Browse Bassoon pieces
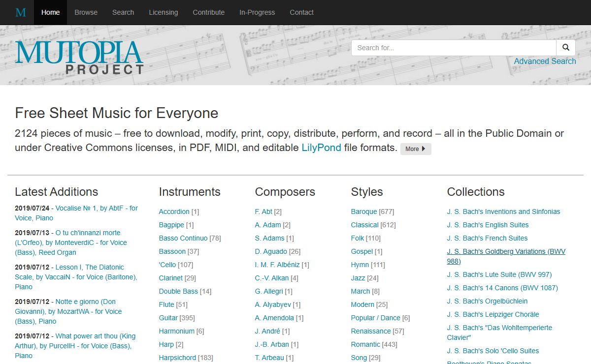The height and width of the screenshot is (364, 591). tap(172, 251)
